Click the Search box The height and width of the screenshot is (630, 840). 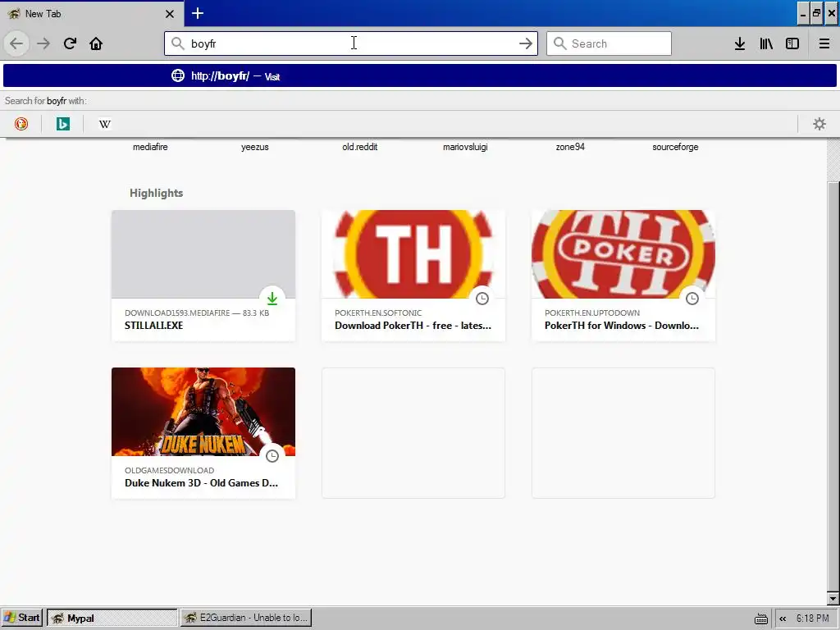pos(609,43)
